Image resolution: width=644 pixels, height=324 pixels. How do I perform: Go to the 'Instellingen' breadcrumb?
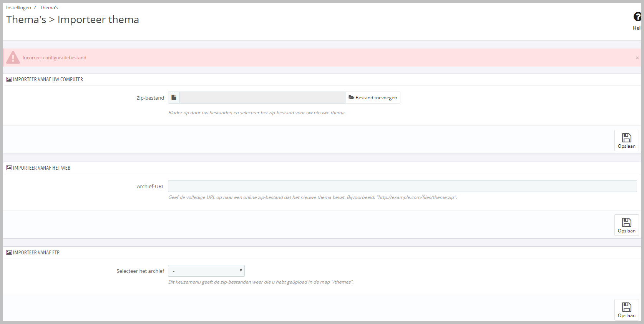18,8
